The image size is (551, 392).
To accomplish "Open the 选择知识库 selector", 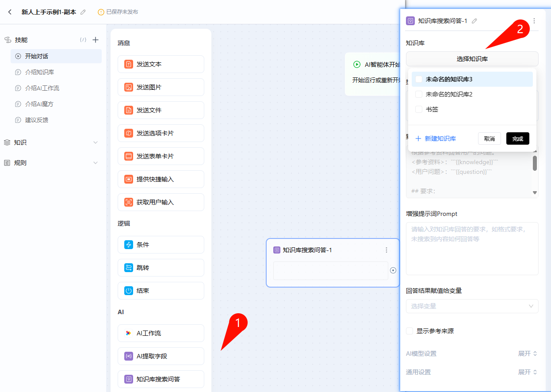I will coord(472,59).
